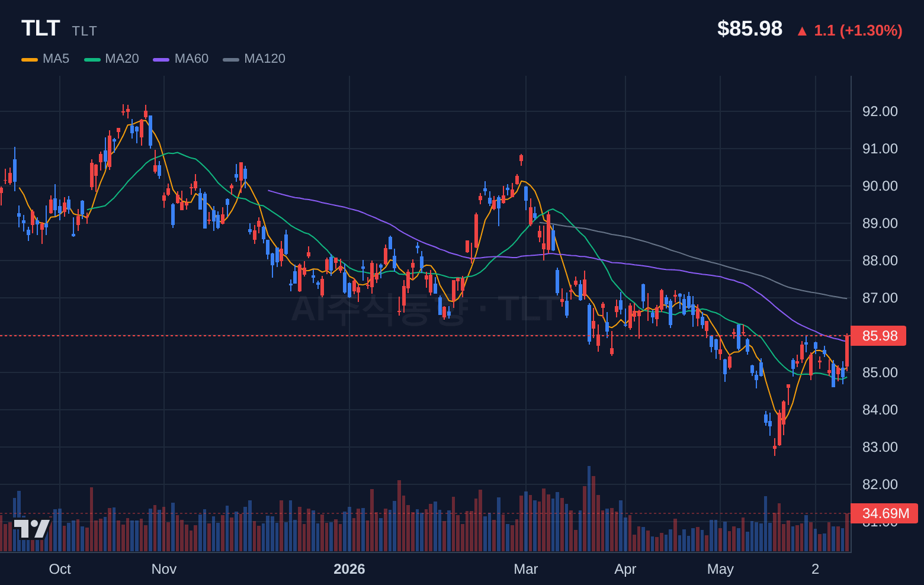Image resolution: width=924 pixels, height=585 pixels.
Task: Click the $85.98 current price
Action: tap(750, 28)
